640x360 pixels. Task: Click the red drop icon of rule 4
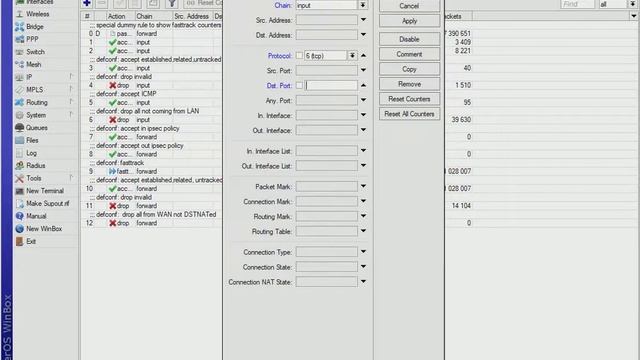click(113, 85)
